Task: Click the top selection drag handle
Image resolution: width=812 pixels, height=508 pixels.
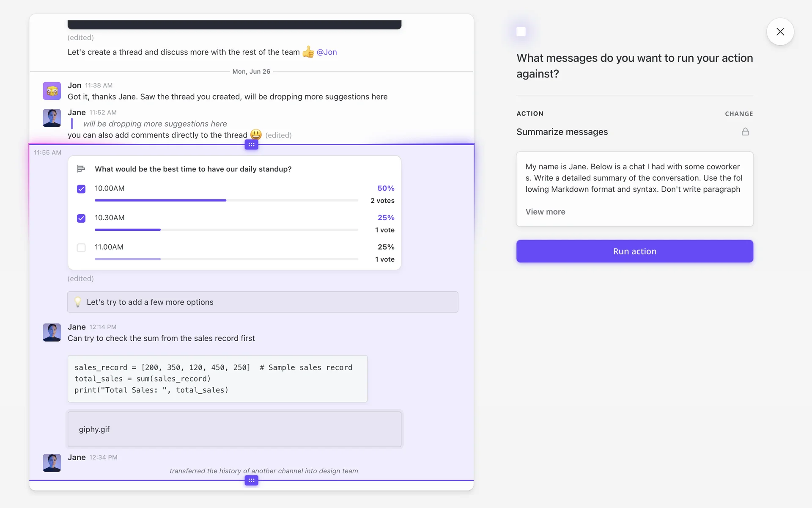Action: pyautogui.click(x=251, y=145)
